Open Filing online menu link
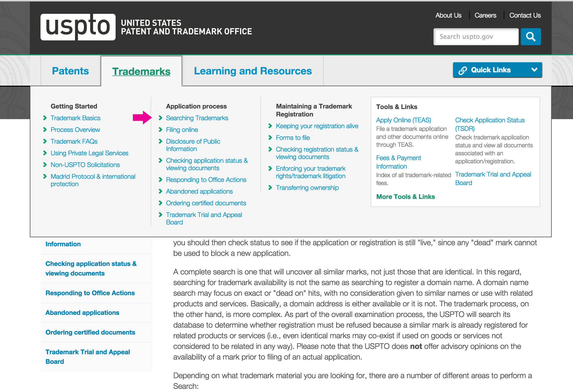This screenshot has height=392, width=573. (182, 130)
